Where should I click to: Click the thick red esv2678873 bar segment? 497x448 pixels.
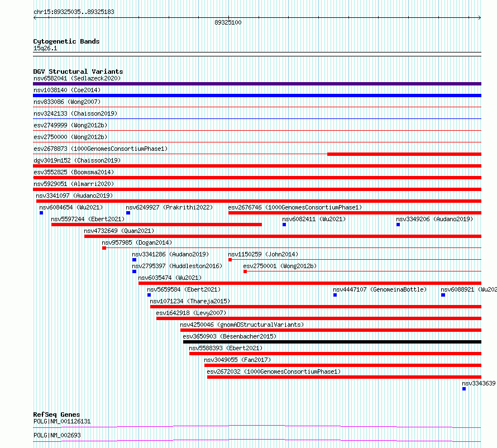[x=404, y=154]
